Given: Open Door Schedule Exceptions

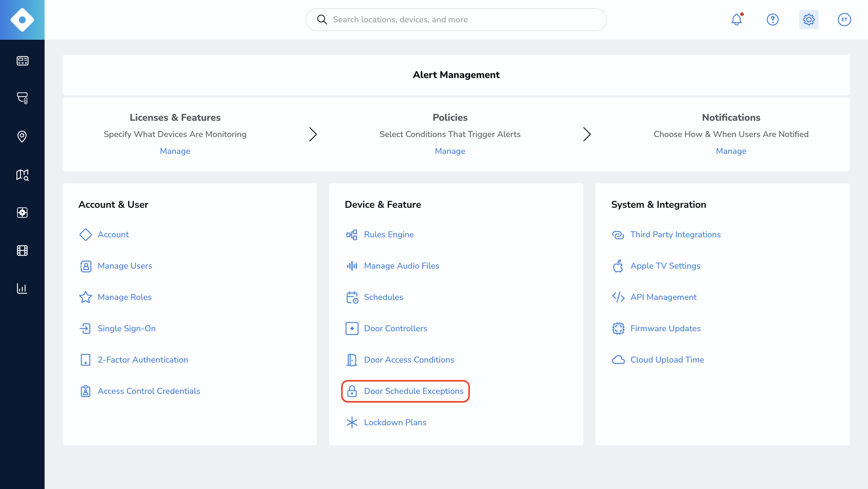Looking at the screenshot, I should [414, 391].
